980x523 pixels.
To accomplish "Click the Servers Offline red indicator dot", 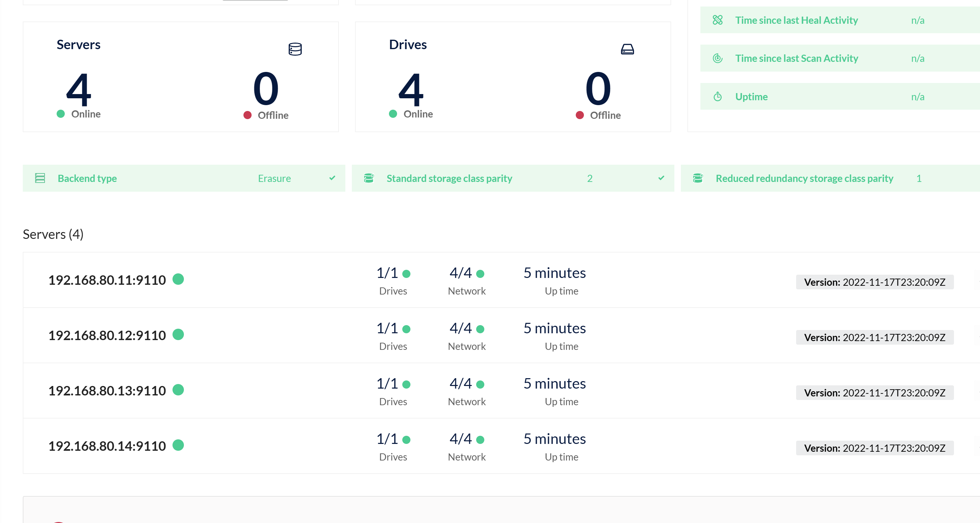I will pos(247,115).
